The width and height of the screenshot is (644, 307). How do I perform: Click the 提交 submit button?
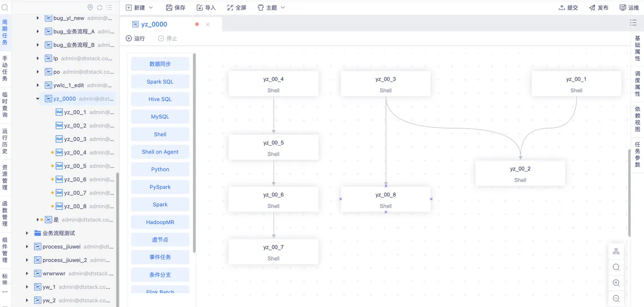[x=568, y=8]
